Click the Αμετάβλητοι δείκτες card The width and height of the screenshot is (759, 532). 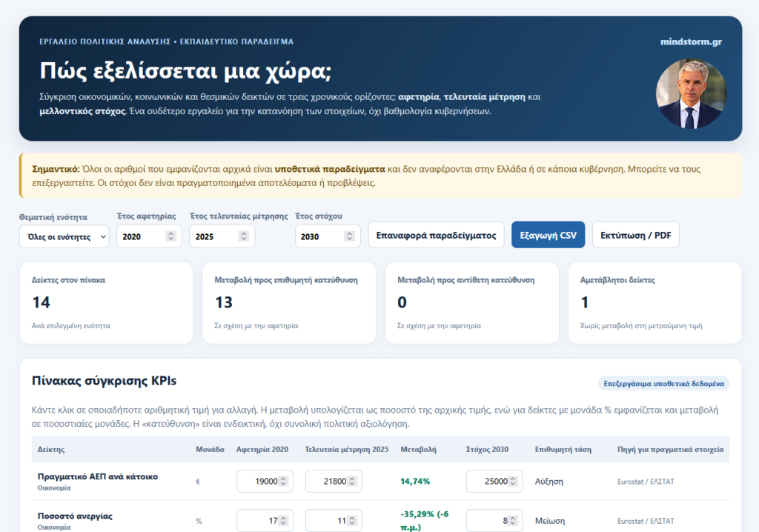pos(655,303)
